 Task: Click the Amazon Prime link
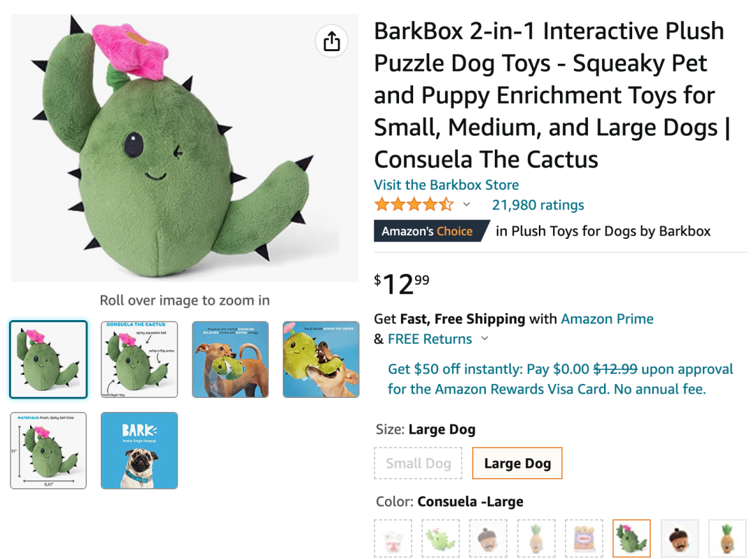(x=607, y=319)
